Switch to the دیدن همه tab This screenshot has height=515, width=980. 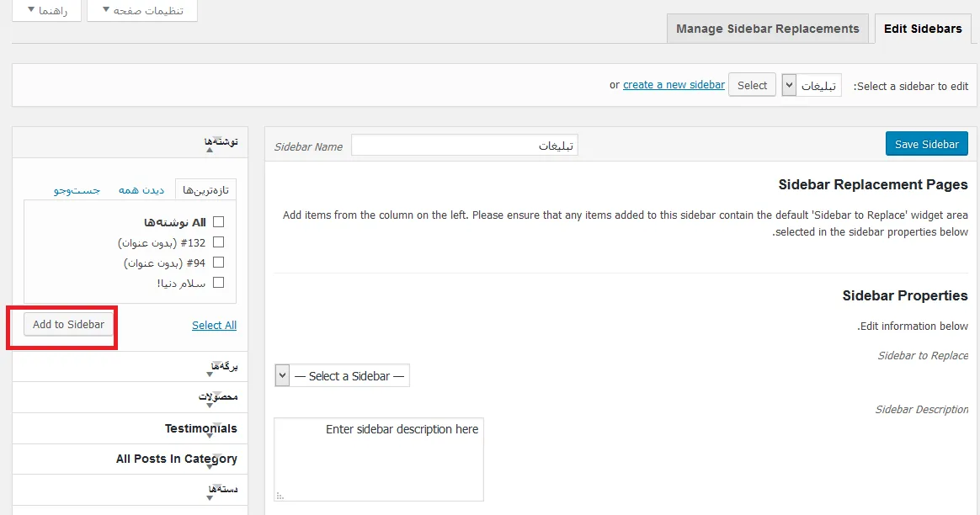pyautogui.click(x=141, y=190)
